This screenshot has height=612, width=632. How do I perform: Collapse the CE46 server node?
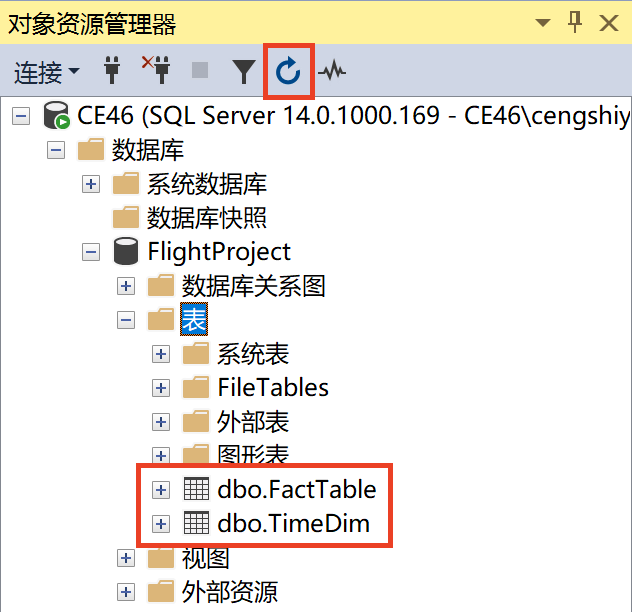coord(21,116)
